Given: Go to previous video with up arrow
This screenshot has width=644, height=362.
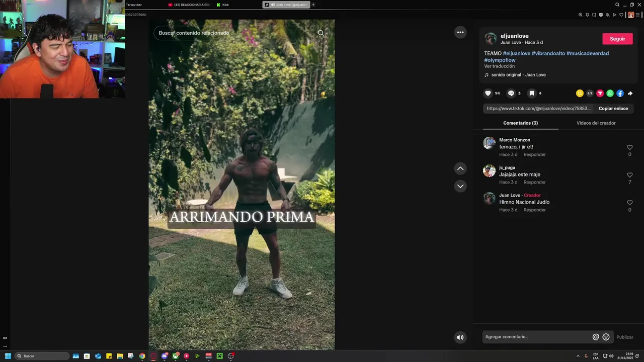Looking at the screenshot, I should [460, 168].
